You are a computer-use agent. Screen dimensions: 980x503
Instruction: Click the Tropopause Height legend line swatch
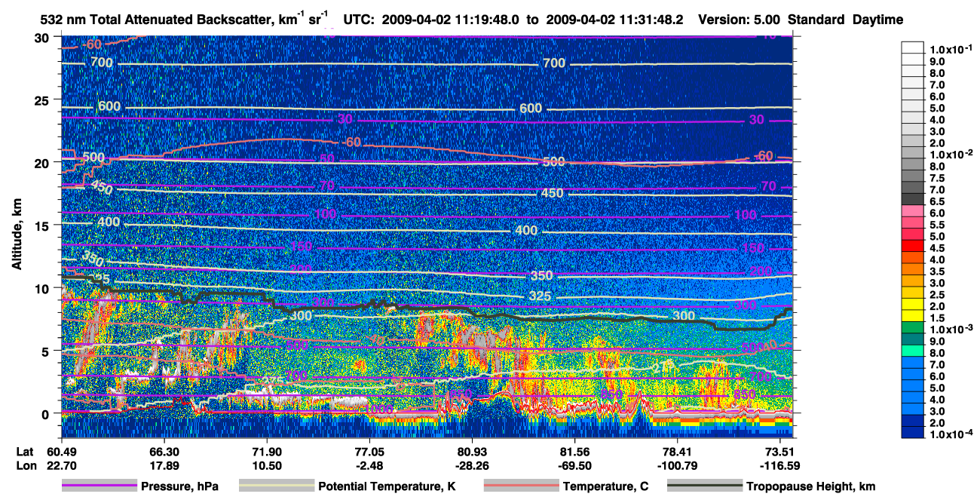click(705, 486)
